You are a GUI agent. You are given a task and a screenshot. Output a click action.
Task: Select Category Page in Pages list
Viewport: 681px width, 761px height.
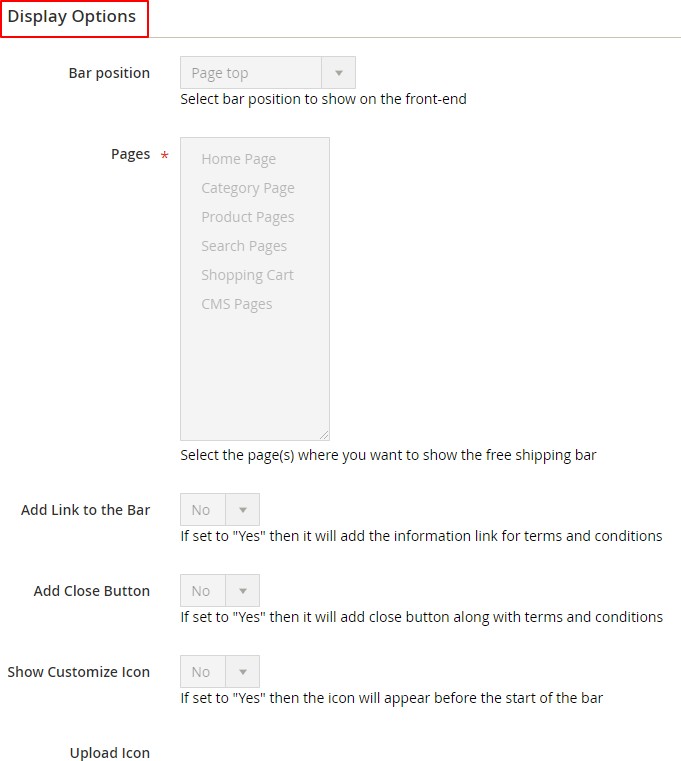(x=247, y=188)
